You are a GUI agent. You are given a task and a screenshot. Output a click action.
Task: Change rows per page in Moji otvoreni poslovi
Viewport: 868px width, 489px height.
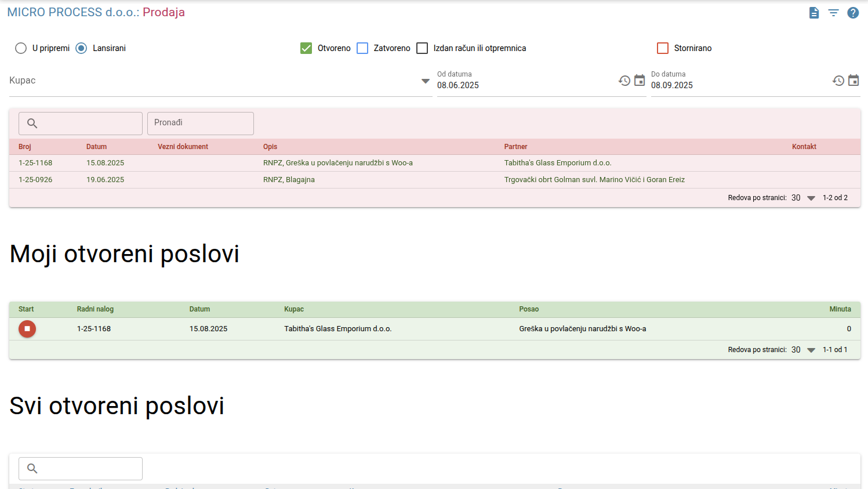pos(803,350)
